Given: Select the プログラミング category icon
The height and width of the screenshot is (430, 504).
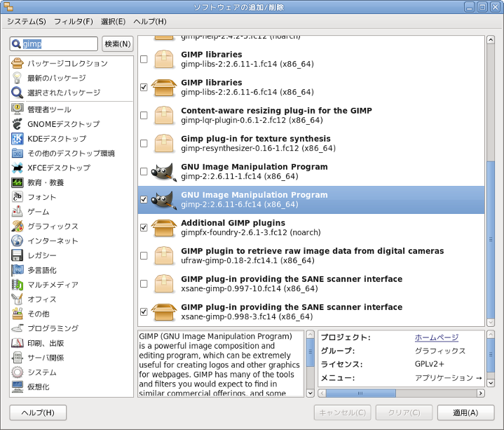Looking at the screenshot, I should [18, 328].
